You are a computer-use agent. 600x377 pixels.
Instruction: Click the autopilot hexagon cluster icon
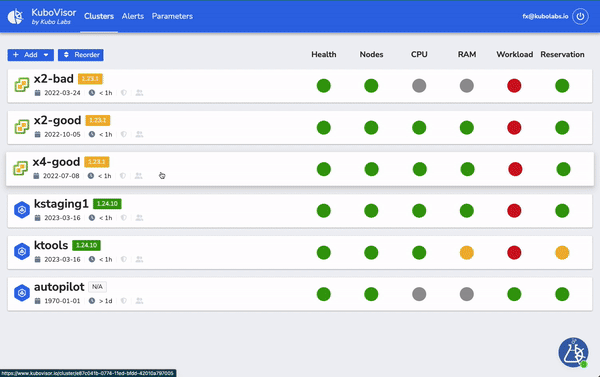tap(22, 293)
